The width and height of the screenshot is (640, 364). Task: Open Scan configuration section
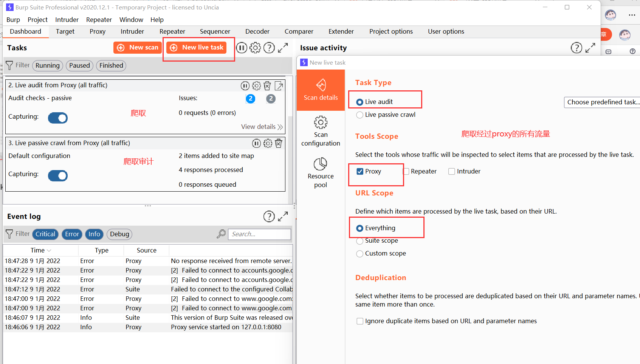click(321, 131)
